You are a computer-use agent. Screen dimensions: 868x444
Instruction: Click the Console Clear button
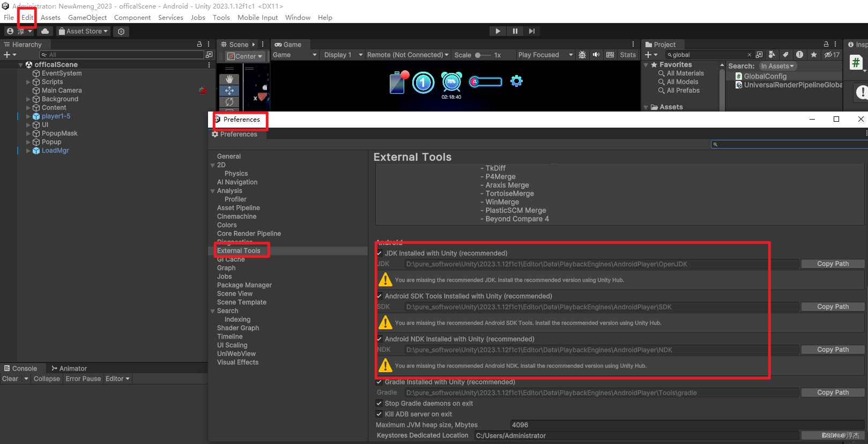(10, 379)
